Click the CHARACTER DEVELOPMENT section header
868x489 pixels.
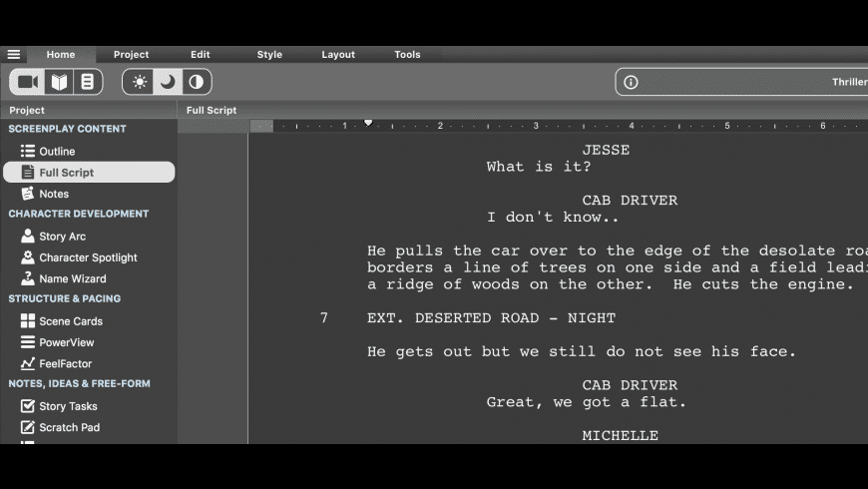(79, 214)
